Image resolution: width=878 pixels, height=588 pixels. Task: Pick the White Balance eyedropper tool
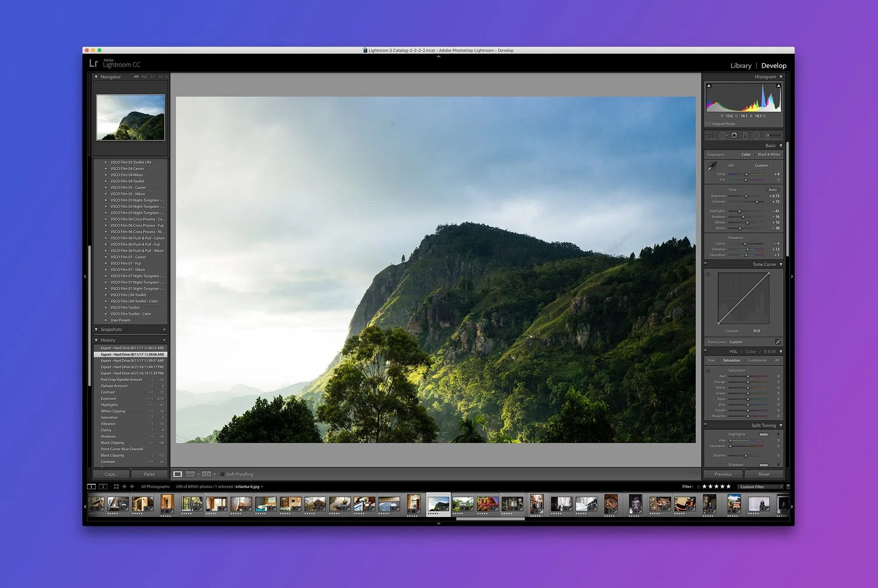pyautogui.click(x=712, y=166)
